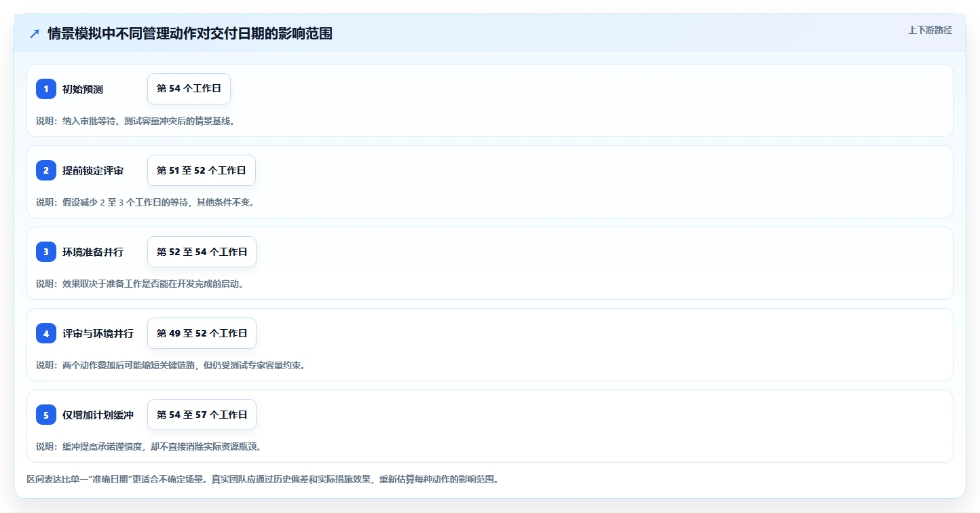This screenshot has height=513, width=980.
Task: Select the 评审与环境并行 label
Action: point(98,333)
